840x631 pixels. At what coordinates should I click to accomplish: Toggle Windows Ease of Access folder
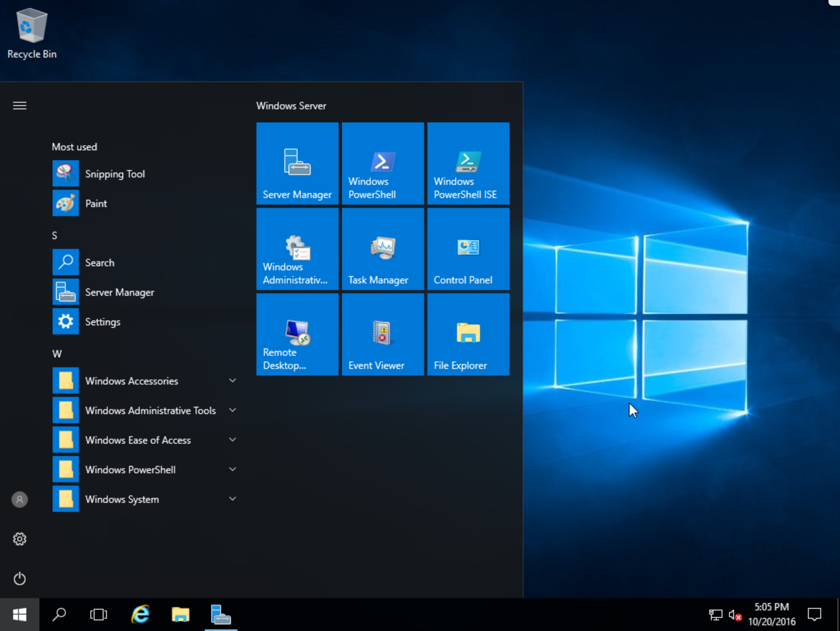[x=232, y=440]
